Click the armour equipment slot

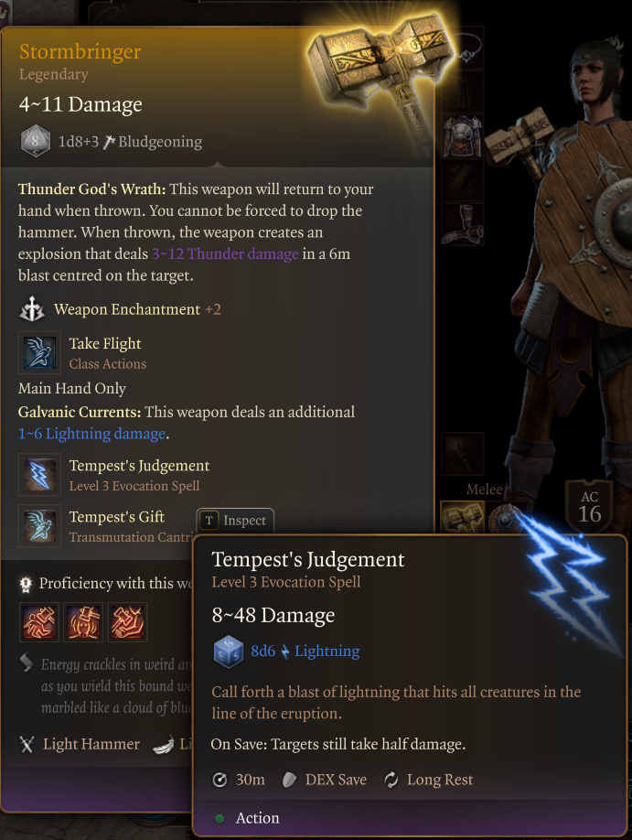(462, 136)
